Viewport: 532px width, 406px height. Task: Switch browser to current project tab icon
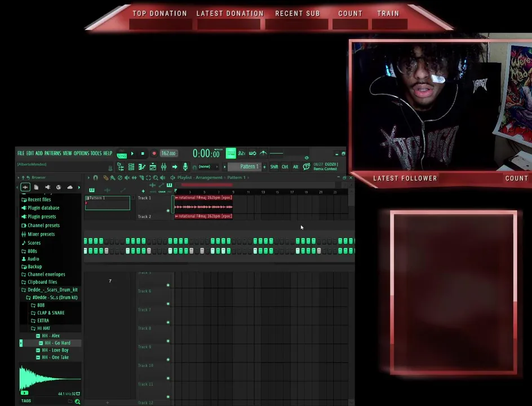pos(36,187)
